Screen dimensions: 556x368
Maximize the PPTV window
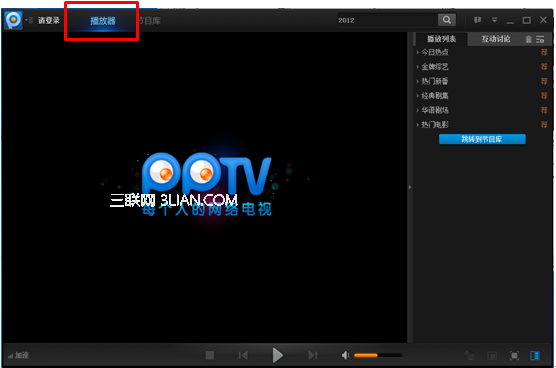point(527,20)
